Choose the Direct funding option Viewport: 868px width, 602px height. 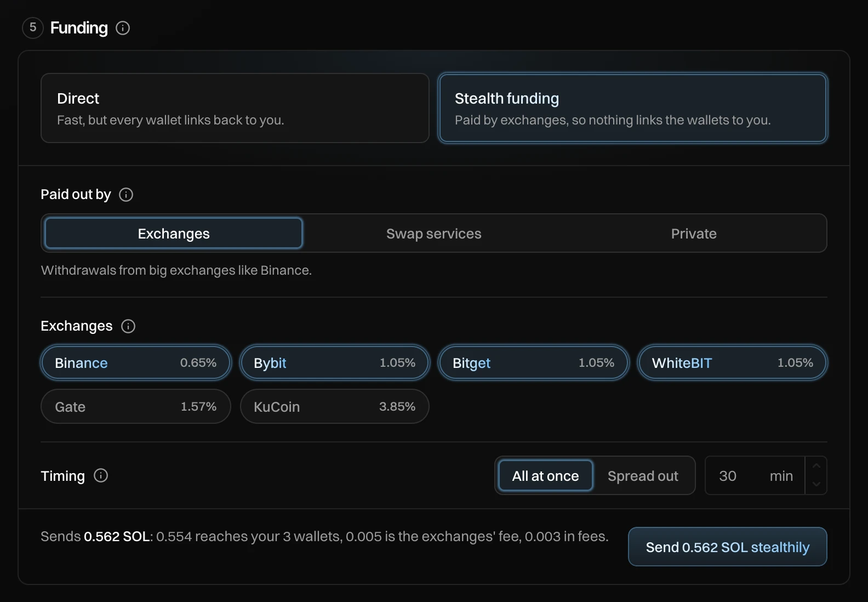[x=235, y=108]
